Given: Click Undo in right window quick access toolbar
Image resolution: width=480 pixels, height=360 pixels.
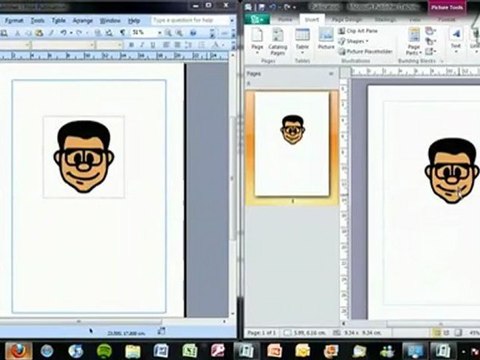Looking at the screenshot, I should [x=273, y=7].
